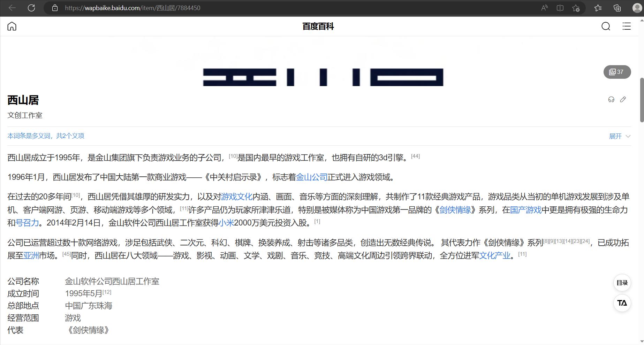Viewport: 644px width, 345px height.
Task: Edit the entry using the pencil icon
Action: coord(623,100)
